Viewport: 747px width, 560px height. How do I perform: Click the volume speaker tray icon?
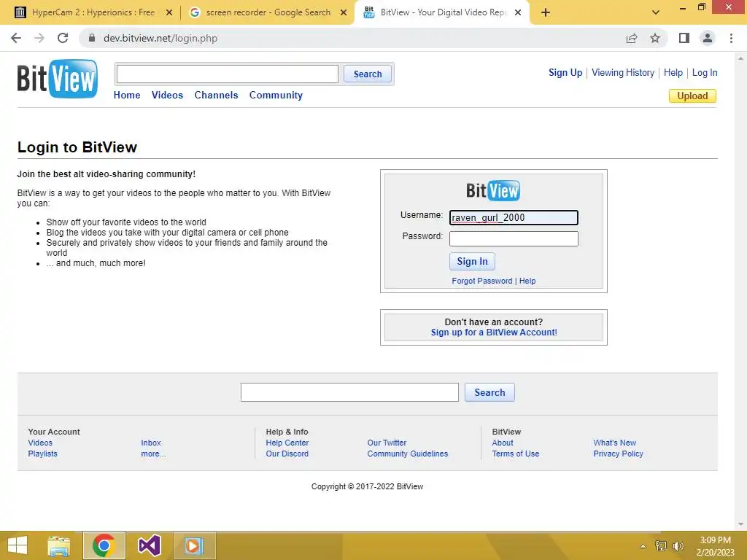[678, 546]
